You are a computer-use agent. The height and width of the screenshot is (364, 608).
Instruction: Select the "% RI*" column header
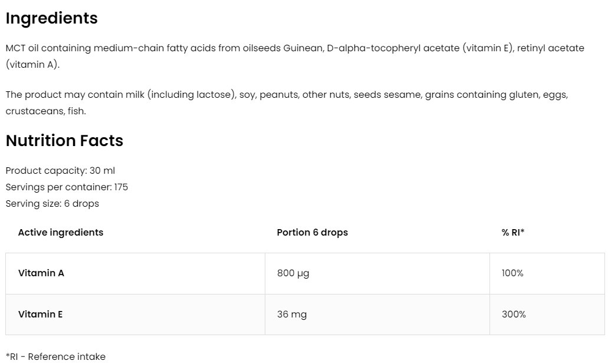coord(513,233)
